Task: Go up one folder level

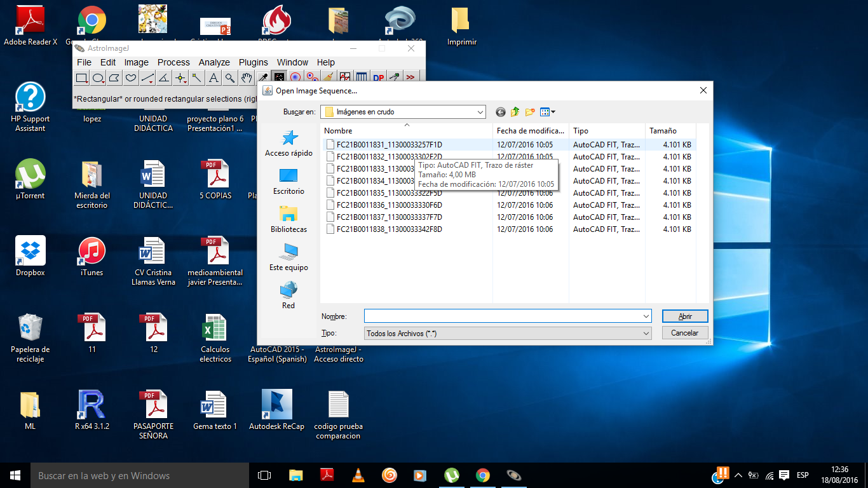Action: pyautogui.click(x=515, y=112)
